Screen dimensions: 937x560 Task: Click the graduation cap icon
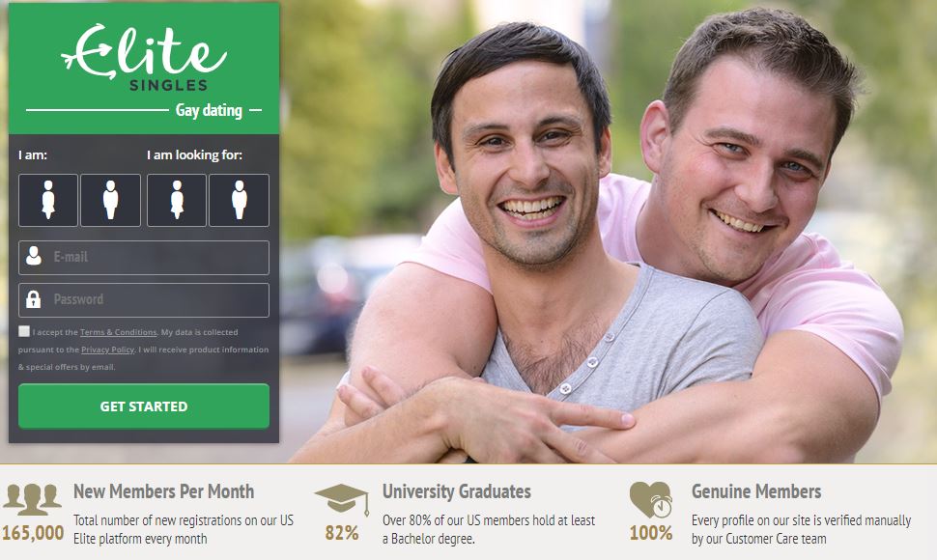point(342,500)
